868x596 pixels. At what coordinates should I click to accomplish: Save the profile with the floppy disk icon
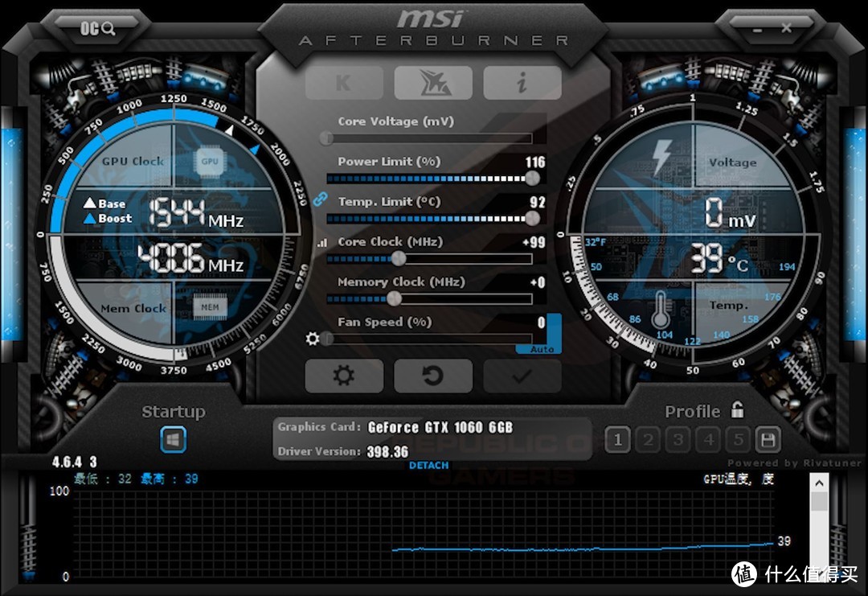click(768, 440)
